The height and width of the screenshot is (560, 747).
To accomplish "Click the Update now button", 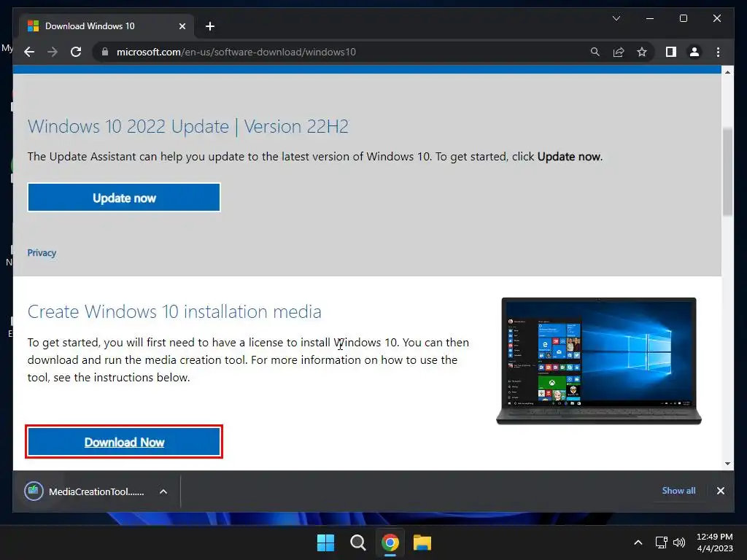I will click(x=124, y=198).
